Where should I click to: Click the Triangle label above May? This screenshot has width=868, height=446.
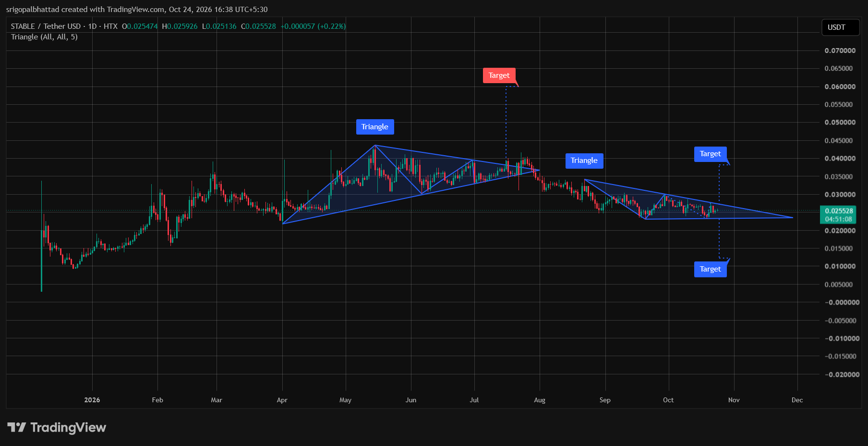(x=374, y=127)
